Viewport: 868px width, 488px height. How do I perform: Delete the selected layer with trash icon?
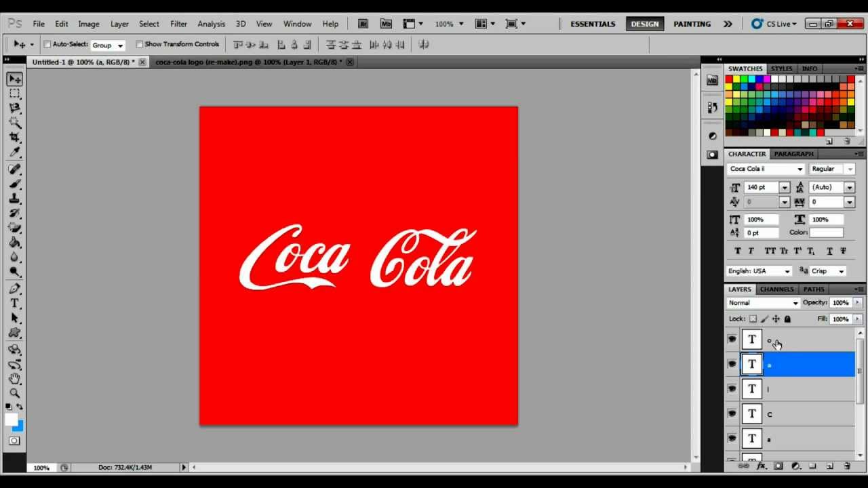coord(847,466)
